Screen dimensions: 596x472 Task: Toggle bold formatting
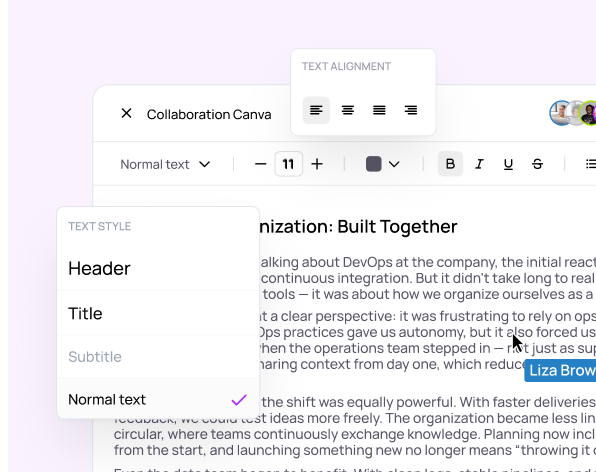coord(450,164)
